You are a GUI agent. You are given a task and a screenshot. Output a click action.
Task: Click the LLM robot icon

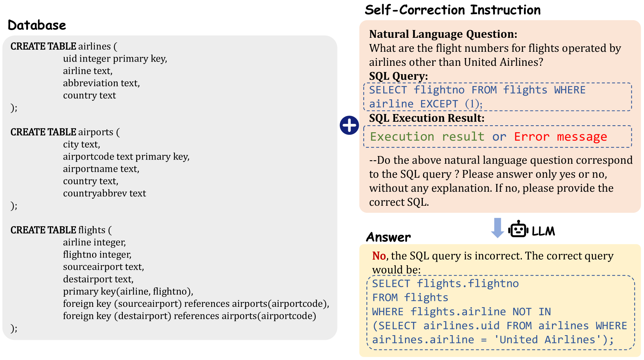tap(518, 230)
